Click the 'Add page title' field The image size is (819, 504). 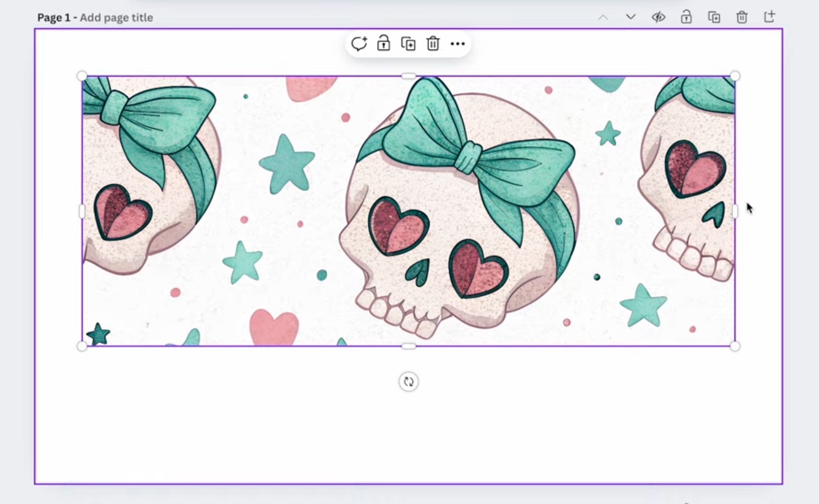116,18
